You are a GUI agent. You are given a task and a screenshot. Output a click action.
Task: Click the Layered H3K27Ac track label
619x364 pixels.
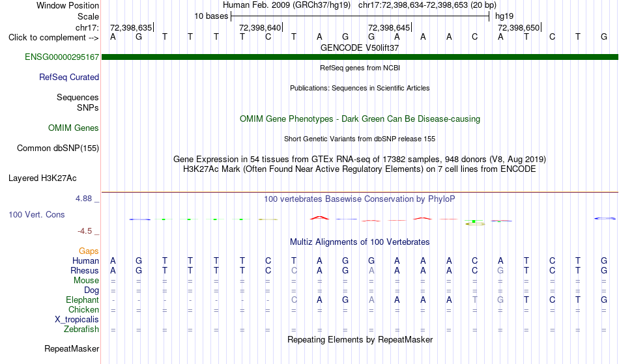pos(42,178)
